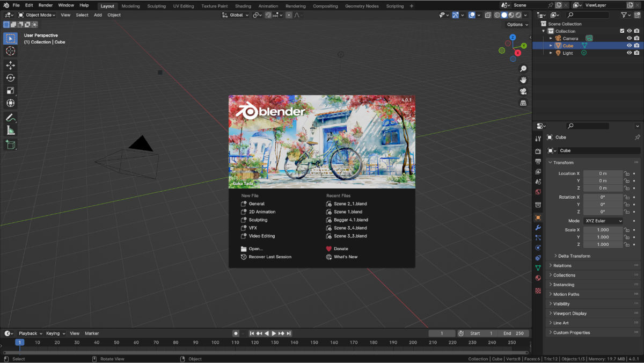Open the Add menu in viewport header
The width and height of the screenshot is (644, 363).
tap(98, 15)
